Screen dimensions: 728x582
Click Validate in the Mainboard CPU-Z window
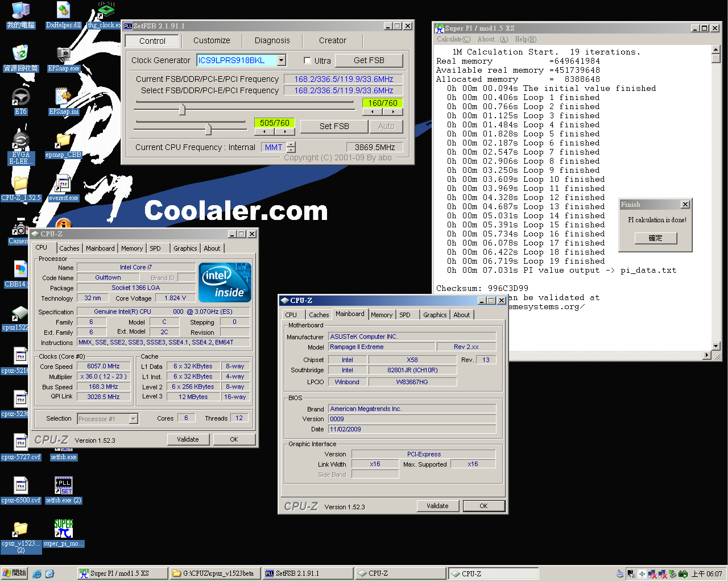[x=437, y=506]
